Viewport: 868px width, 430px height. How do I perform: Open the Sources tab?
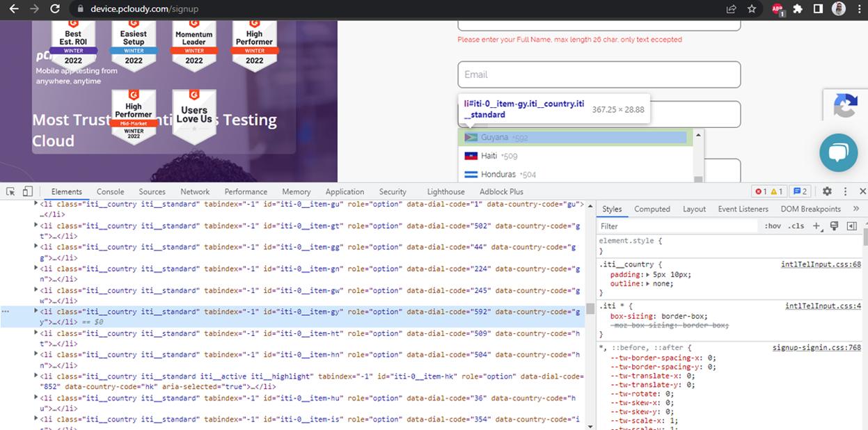(x=152, y=191)
